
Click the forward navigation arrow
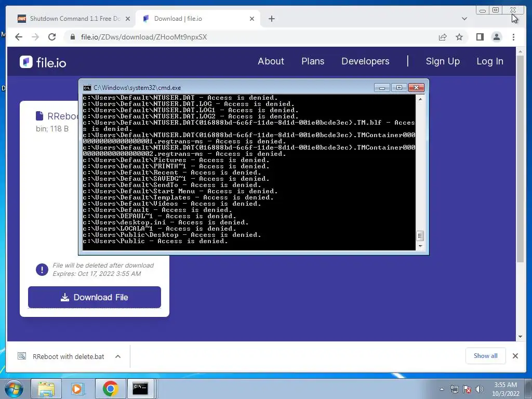pyautogui.click(x=35, y=37)
